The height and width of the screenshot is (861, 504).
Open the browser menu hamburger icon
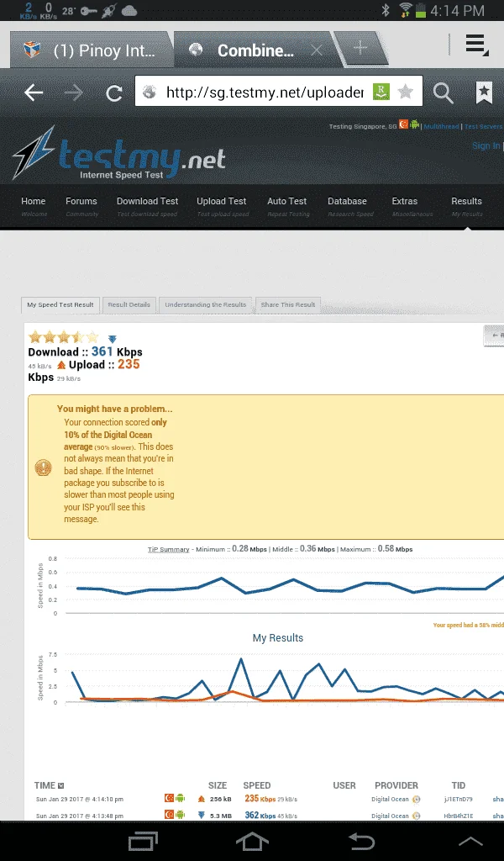click(476, 45)
